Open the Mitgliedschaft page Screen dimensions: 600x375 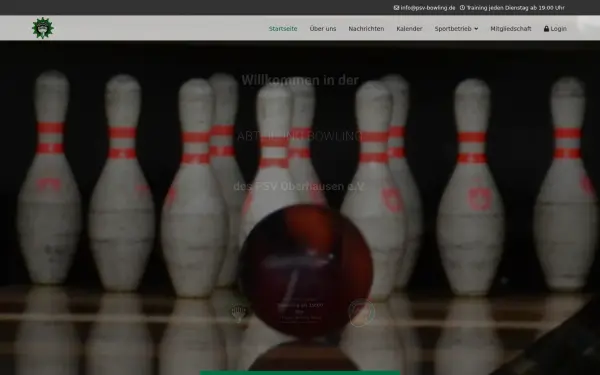point(511,29)
